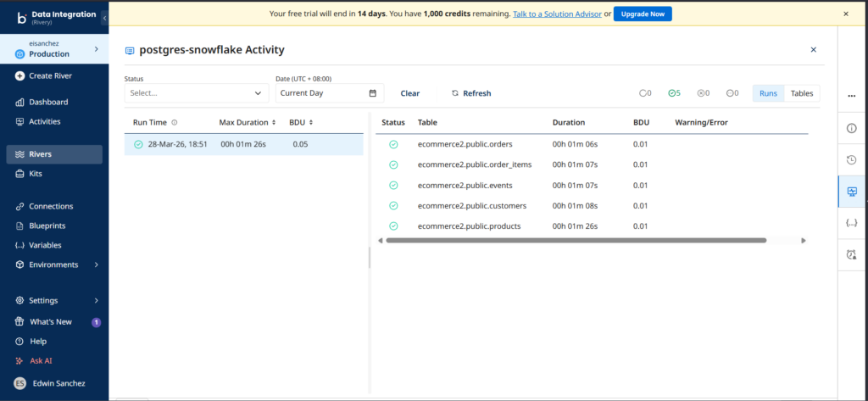Open the Status select dropdown
Screen dimensions: 868x401
[197, 93]
